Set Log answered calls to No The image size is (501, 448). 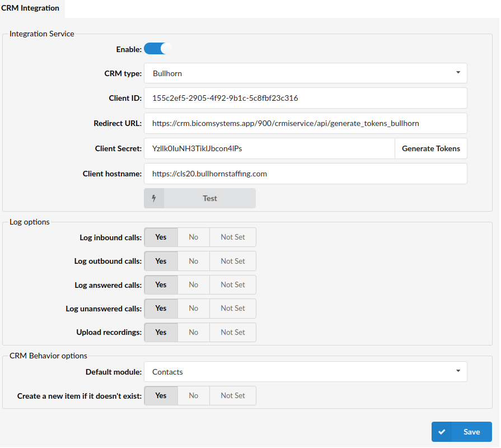point(194,284)
